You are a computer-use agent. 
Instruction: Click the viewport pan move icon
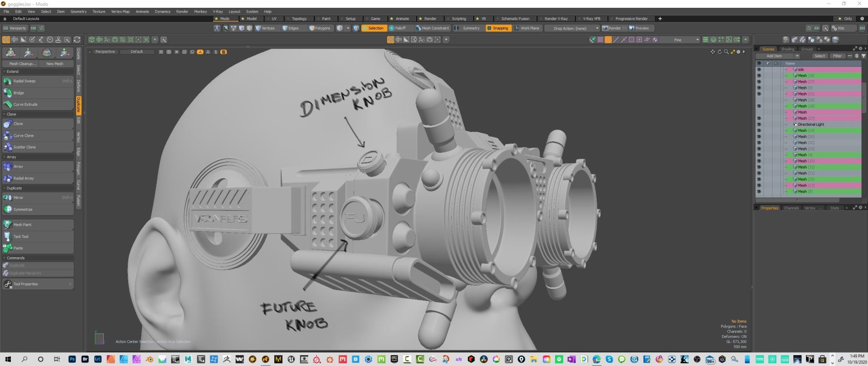(x=712, y=52)
